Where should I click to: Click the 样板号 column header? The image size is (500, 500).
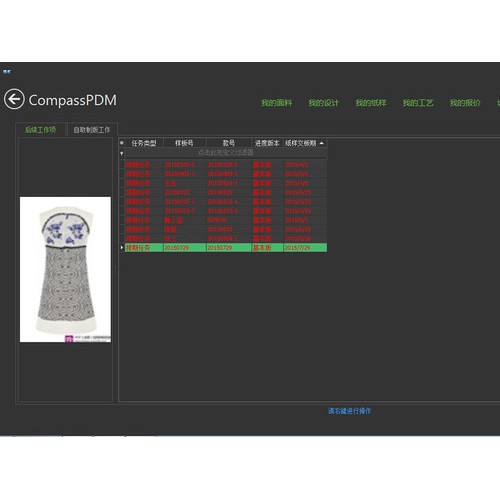point(184,143)
